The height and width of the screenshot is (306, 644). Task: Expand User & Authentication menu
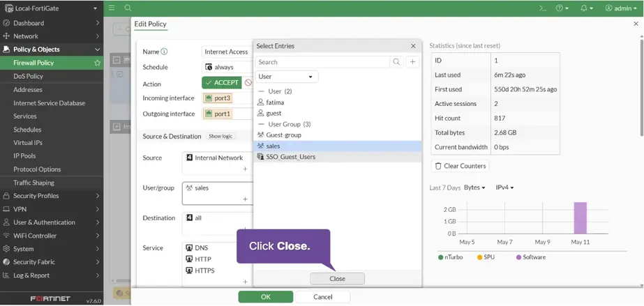tap(52, 222)
